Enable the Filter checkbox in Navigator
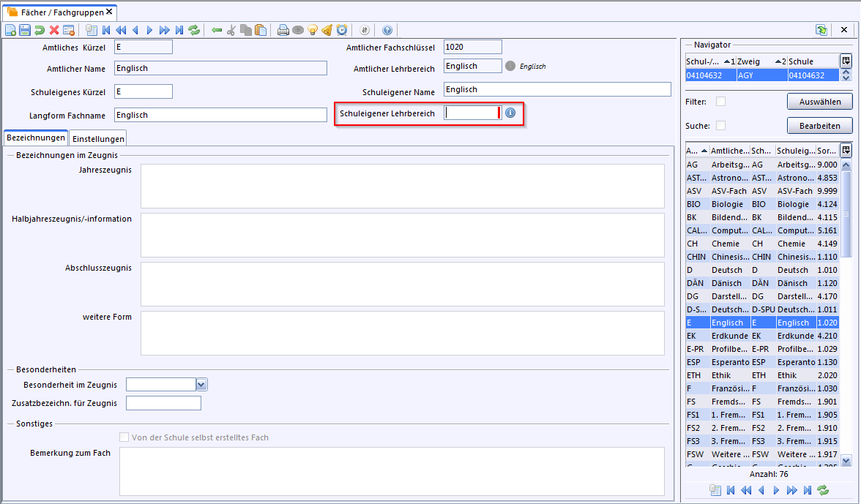Screen dimensions: 861x504 [720, 102]
